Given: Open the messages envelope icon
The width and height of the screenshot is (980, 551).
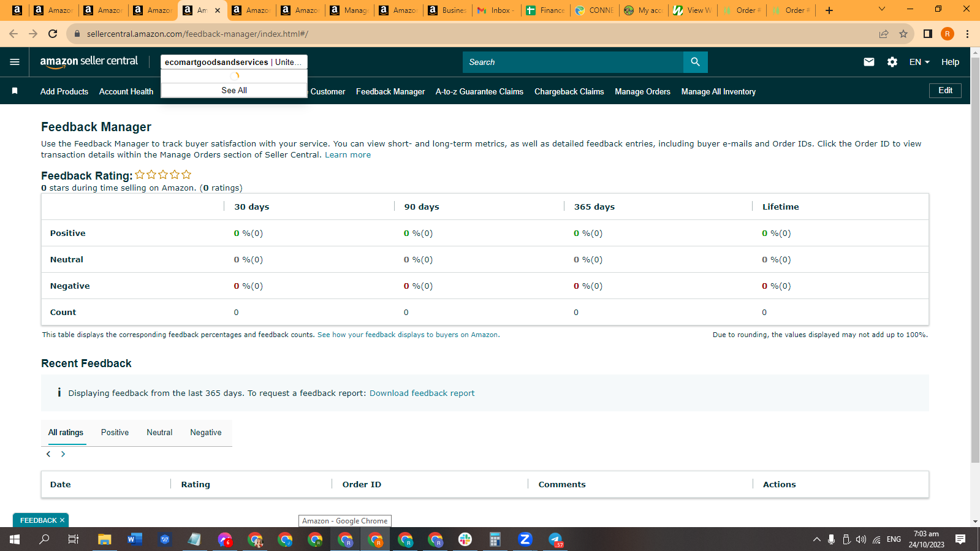Looking at the screenshot, I should [869, 62].
